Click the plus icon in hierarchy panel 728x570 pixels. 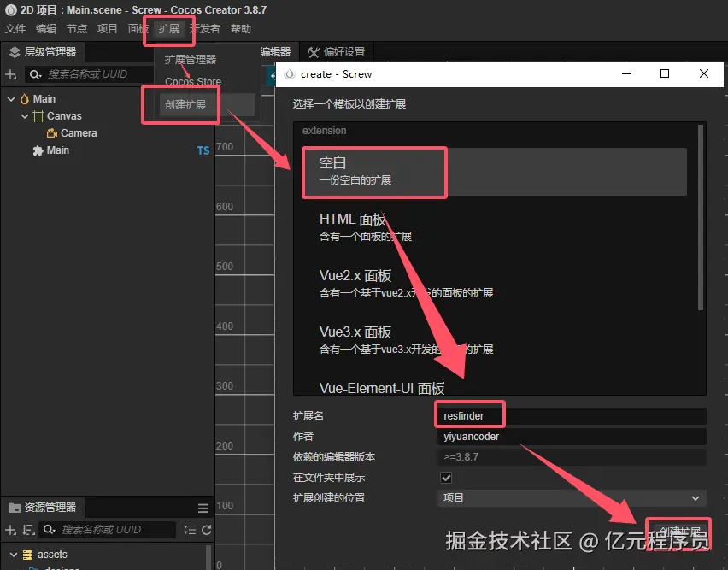click(10, 74)
